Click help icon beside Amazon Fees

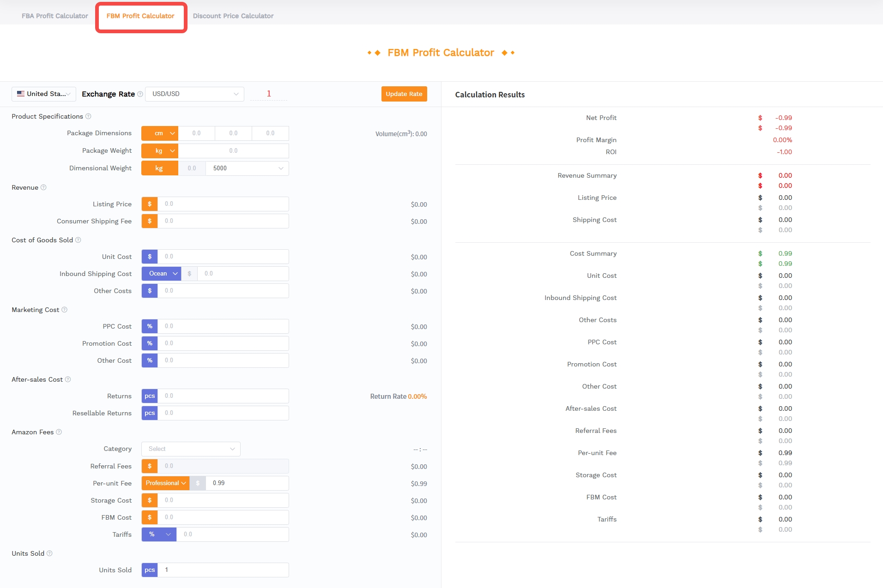pos(59,432)
